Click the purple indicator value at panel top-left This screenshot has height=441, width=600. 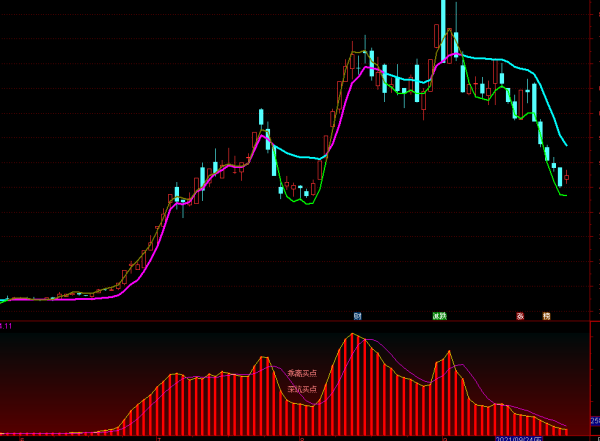tap(6, 326)
